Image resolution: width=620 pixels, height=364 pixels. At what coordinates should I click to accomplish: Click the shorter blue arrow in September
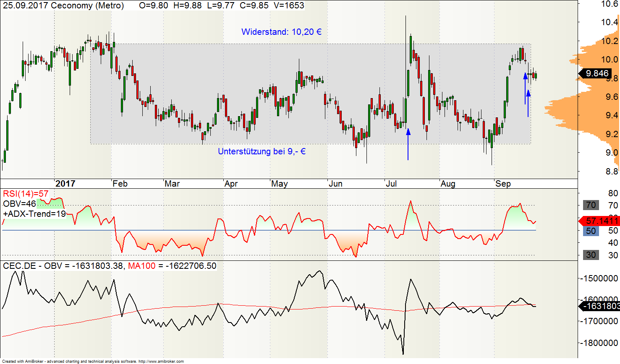[528, 103]
